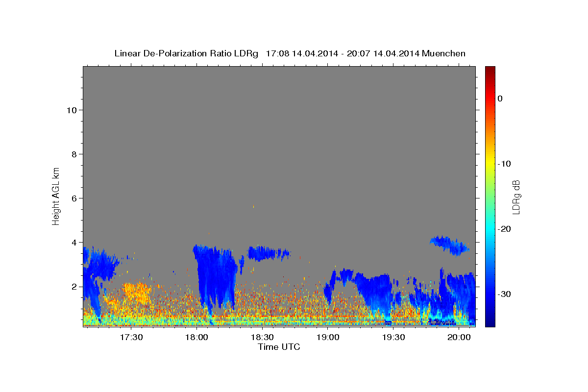Click the colorbar label '-10'
The image size is (588, 392).
click(x=504, y=164)
